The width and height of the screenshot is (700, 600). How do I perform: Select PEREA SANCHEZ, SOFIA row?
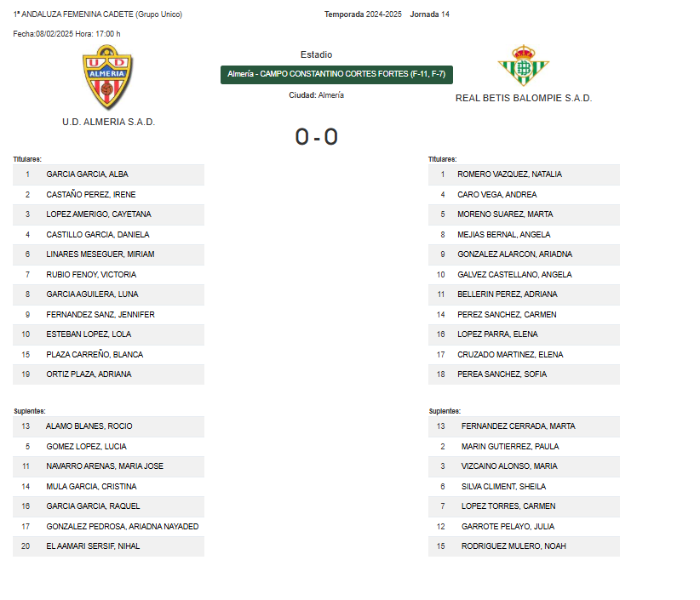(524, 374)
